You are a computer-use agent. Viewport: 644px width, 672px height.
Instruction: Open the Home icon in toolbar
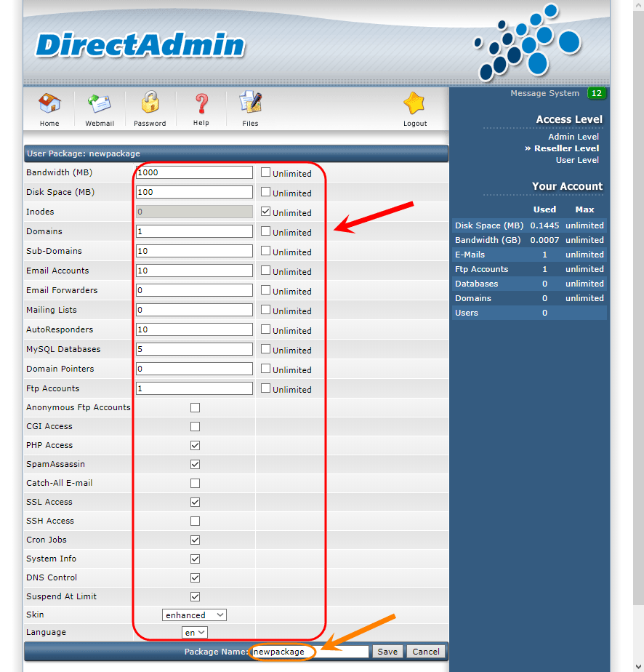click(49, 103)
